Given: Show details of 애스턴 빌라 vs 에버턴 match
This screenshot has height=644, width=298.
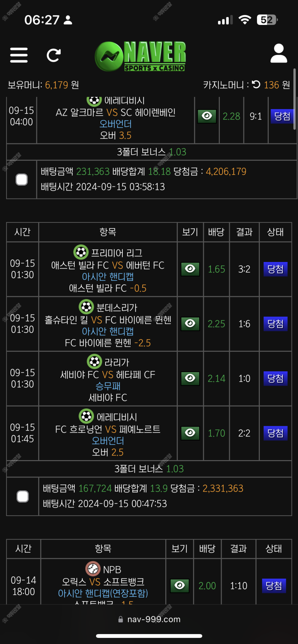Looking at the screenshot, I should click(x=190, y=269).
